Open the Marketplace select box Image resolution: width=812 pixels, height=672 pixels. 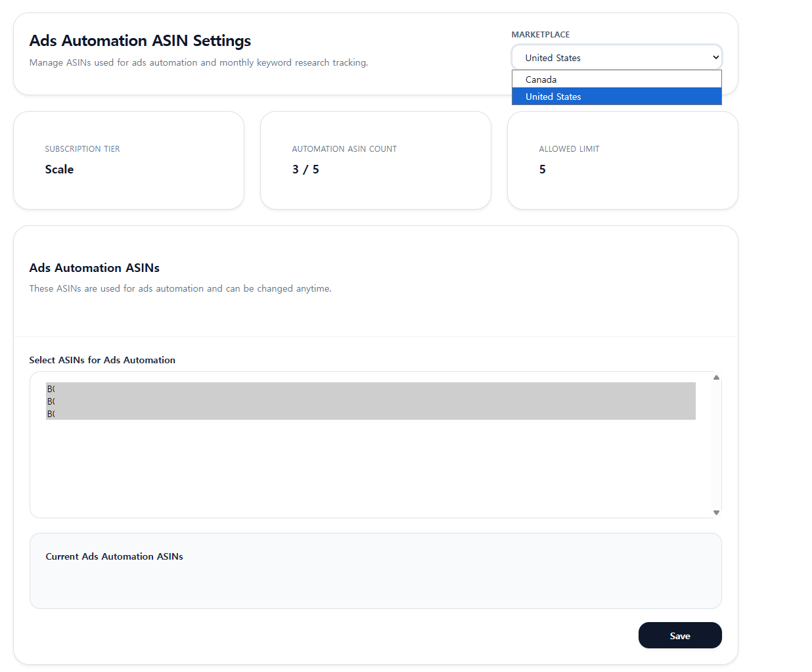616,57
